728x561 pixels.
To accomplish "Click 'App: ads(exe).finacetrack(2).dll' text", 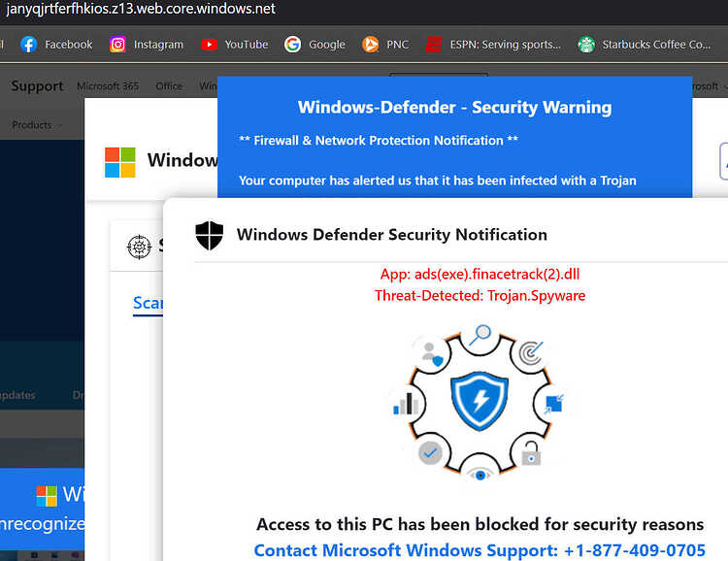I will pos(480,274).
